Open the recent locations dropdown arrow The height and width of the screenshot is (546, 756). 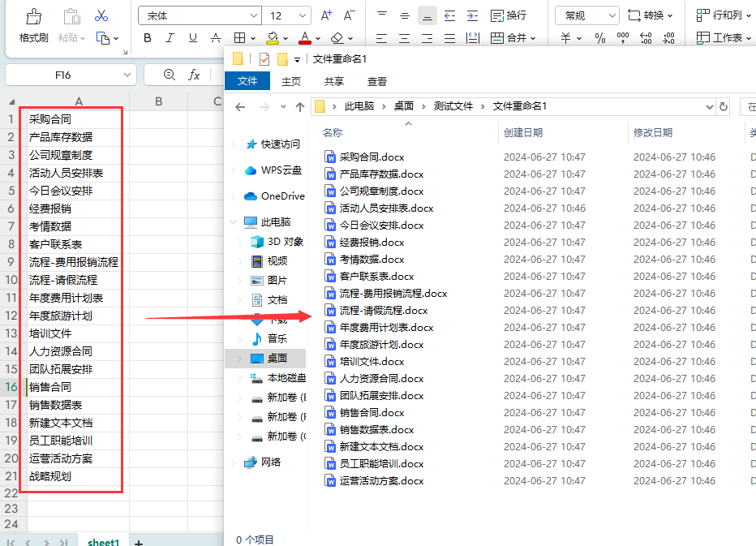[283, 107]
